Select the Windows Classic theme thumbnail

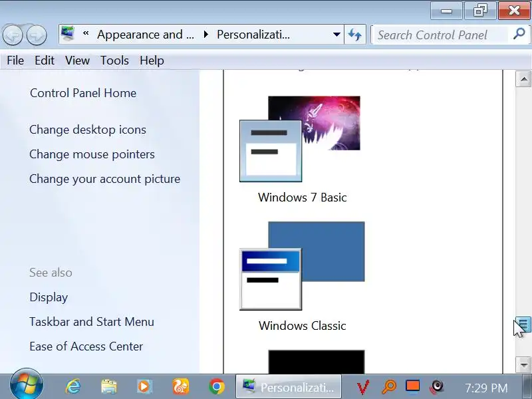point(302,265)
